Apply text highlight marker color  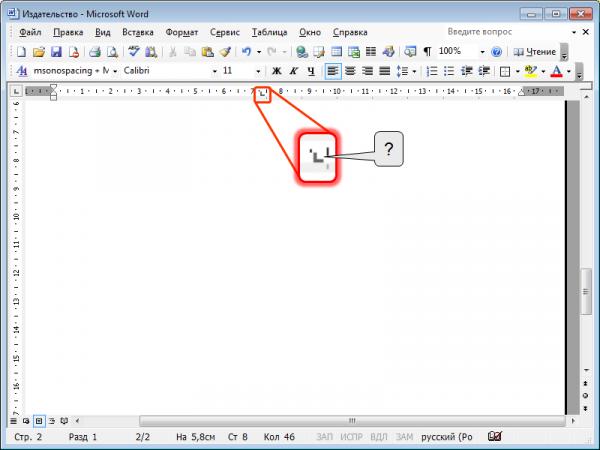[530, 71]
